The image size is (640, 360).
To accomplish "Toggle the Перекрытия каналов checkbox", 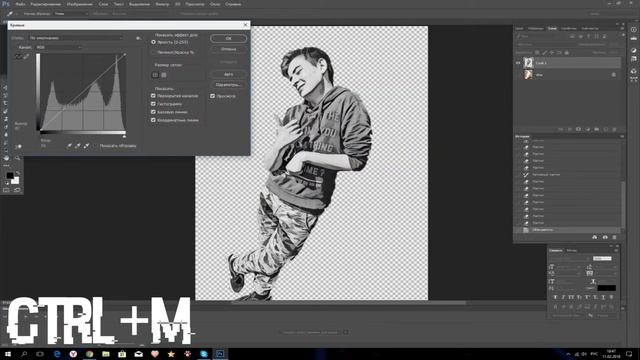I will (x=153, y=96).
